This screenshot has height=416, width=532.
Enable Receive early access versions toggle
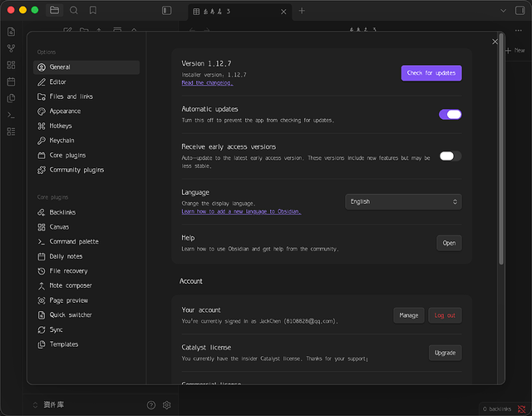pyautogui.click(x=451, y=156)
